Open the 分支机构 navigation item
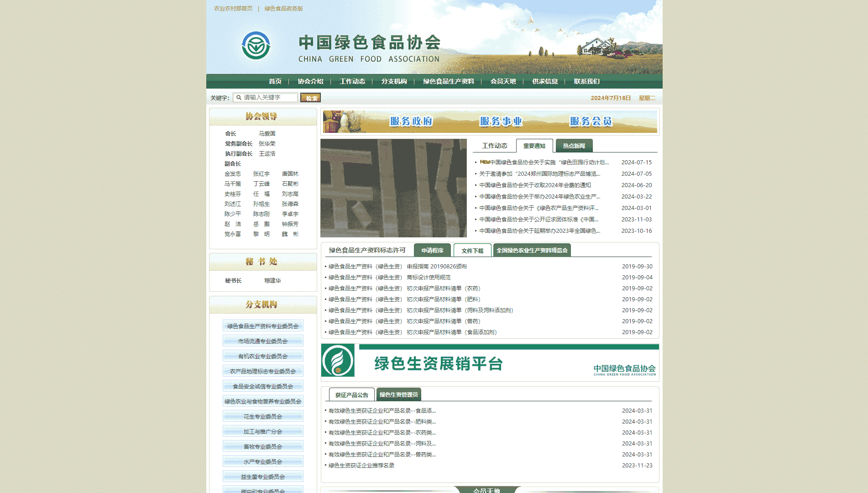This screenshot has width=868, height=493. pos(394,81)
